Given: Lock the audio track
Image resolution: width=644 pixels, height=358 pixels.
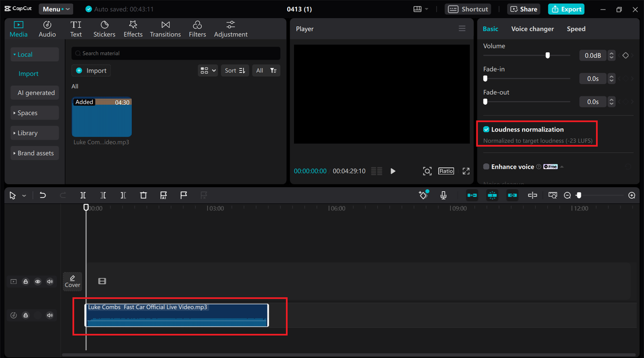Looking at the screenshot, I should 26,315.
